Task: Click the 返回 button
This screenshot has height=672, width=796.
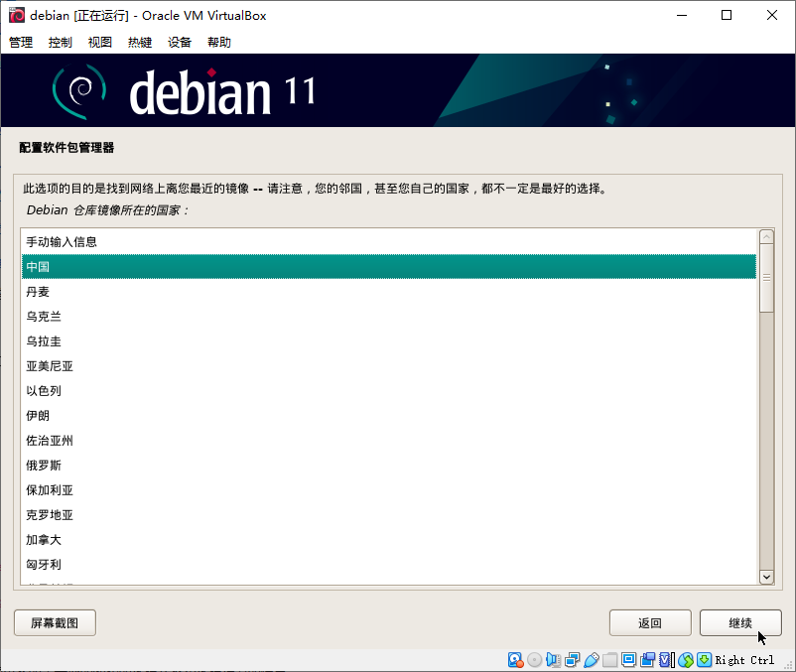Action: (650, 622)
